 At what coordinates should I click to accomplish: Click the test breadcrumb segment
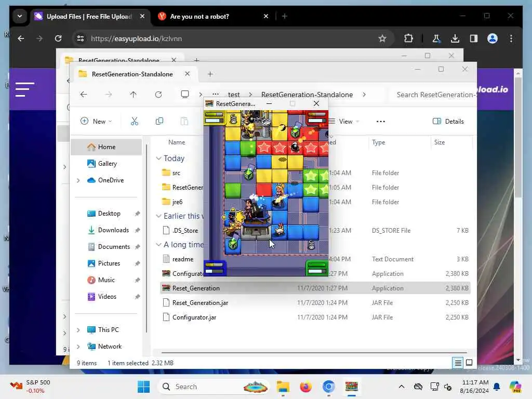tap(234, 95)
